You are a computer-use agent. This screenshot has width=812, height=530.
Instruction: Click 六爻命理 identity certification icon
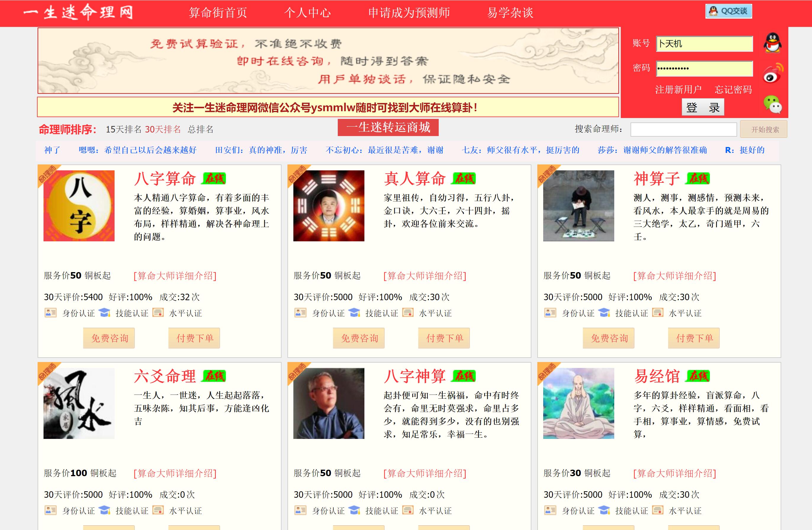coord(51,510)
